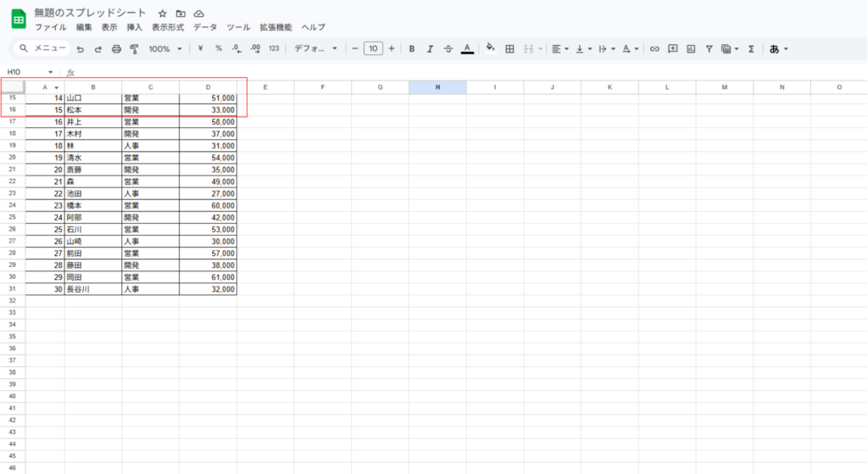
Task: Open the データ menu
Action: pos(205,27)
